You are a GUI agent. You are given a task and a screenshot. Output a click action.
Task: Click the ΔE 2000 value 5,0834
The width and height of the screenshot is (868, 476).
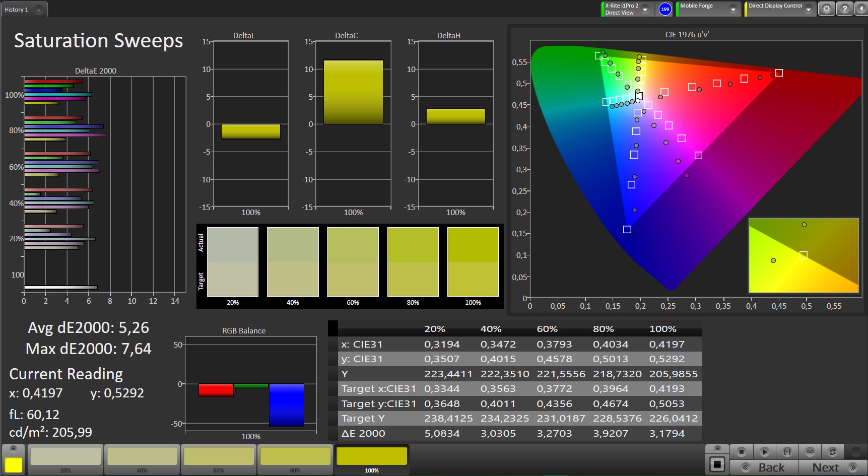(x=442, y=433)
